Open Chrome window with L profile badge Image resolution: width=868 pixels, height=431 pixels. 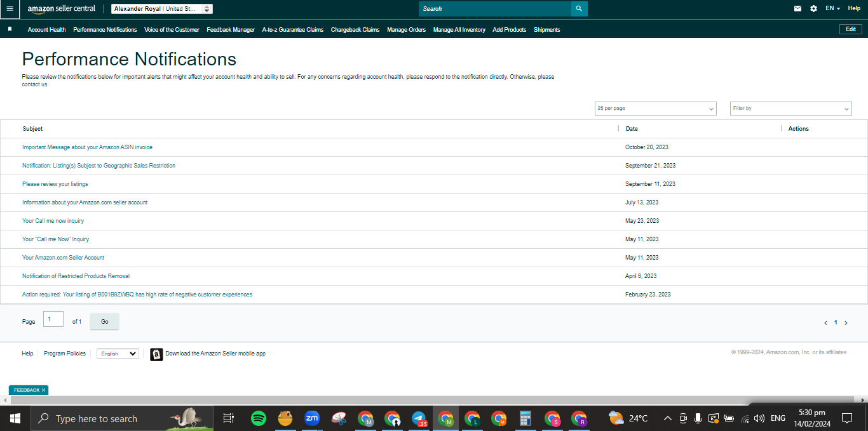pyautogui.click(x=472, y=418)
